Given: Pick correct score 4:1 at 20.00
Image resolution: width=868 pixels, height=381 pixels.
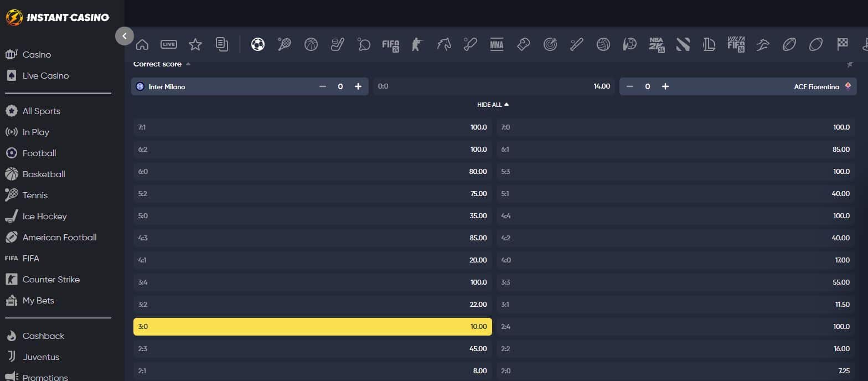Looking at the screenshot, I should 313,260.
